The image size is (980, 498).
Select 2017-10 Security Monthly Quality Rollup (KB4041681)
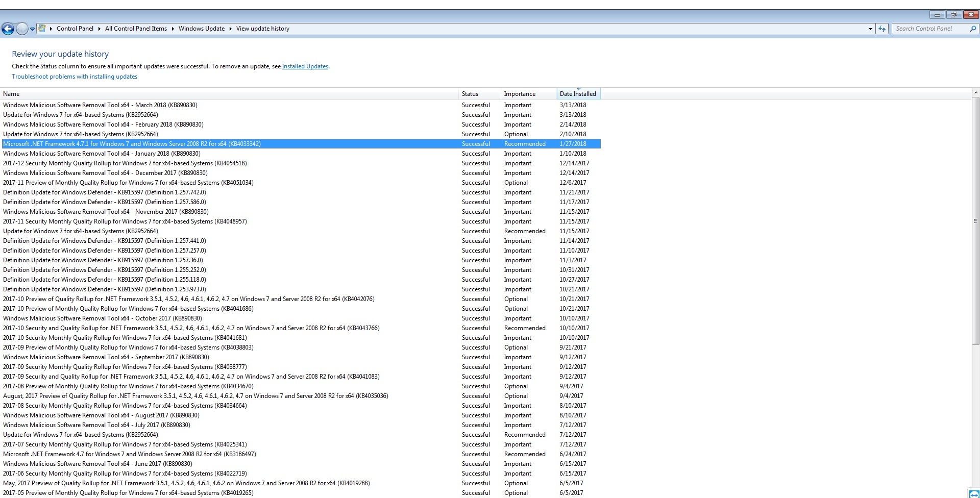pos(301,338)
